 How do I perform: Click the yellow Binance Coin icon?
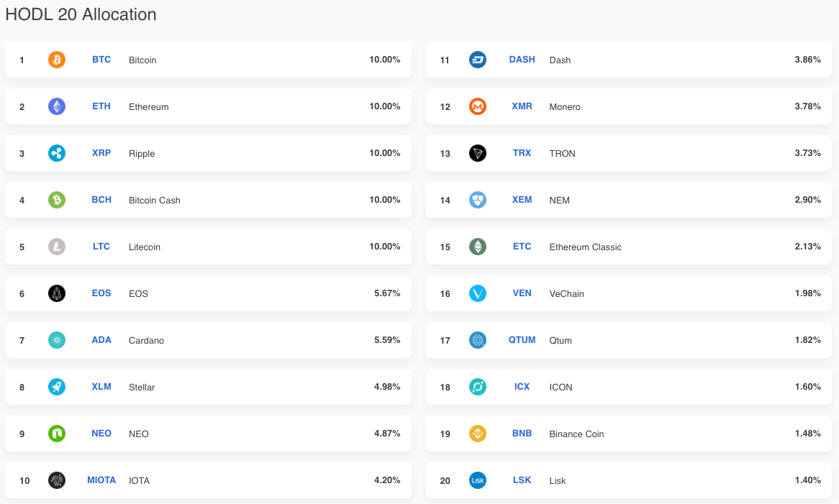478,434
